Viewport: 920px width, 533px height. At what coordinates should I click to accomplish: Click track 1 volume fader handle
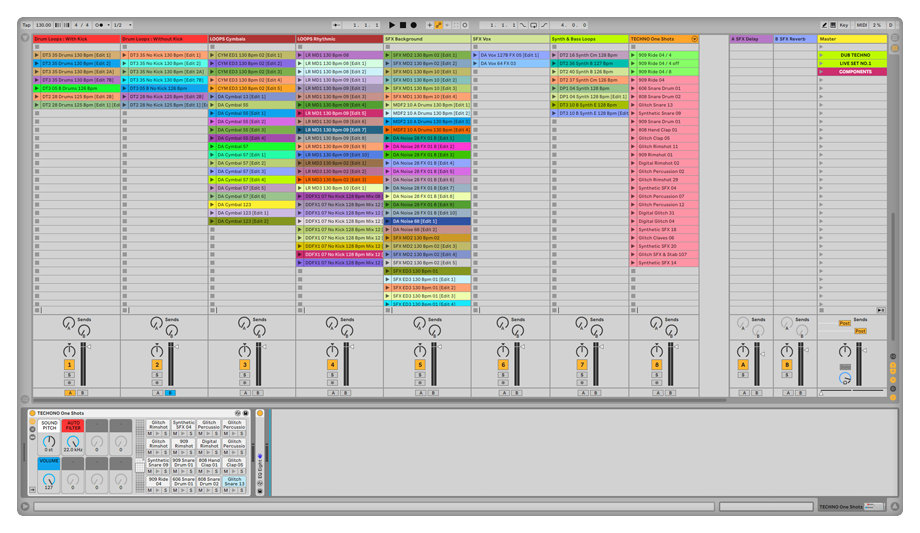point(89,347)
